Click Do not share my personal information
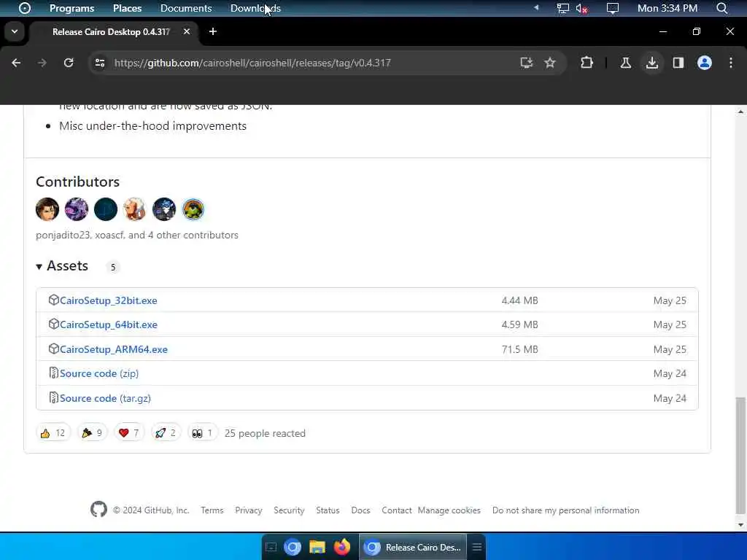Image resolution: width=747 pixels, height=560 pixels. [565, 510]
